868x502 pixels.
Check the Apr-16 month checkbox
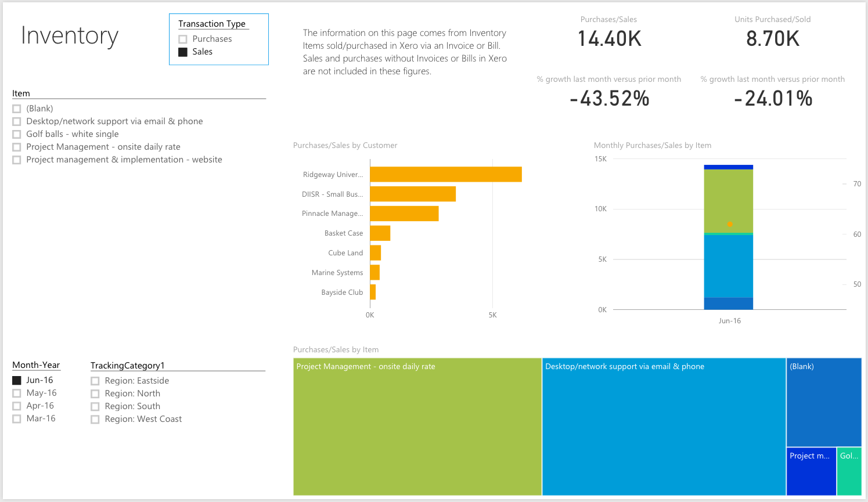point(17,406)
